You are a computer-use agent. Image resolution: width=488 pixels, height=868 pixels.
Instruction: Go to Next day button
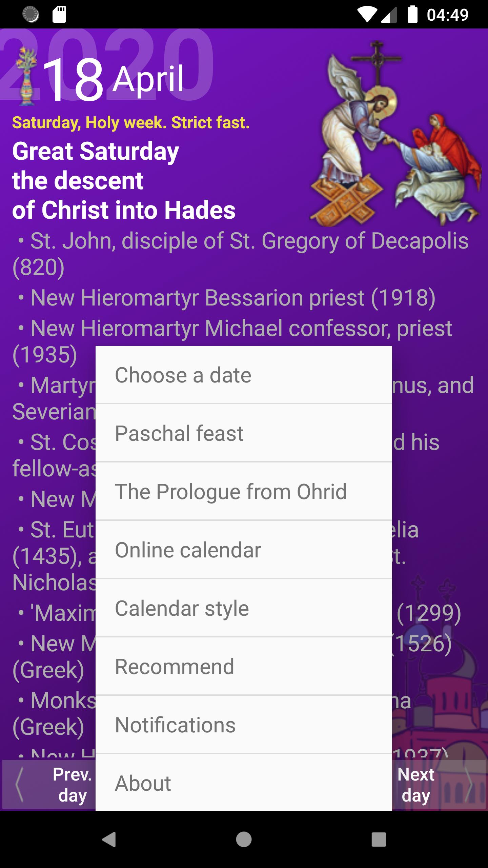pos(416,785)
